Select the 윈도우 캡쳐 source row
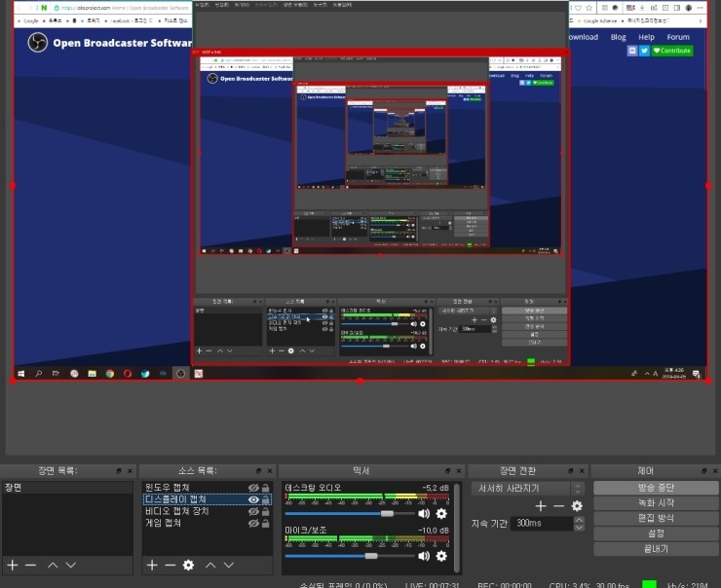 [x=207, y=488]
